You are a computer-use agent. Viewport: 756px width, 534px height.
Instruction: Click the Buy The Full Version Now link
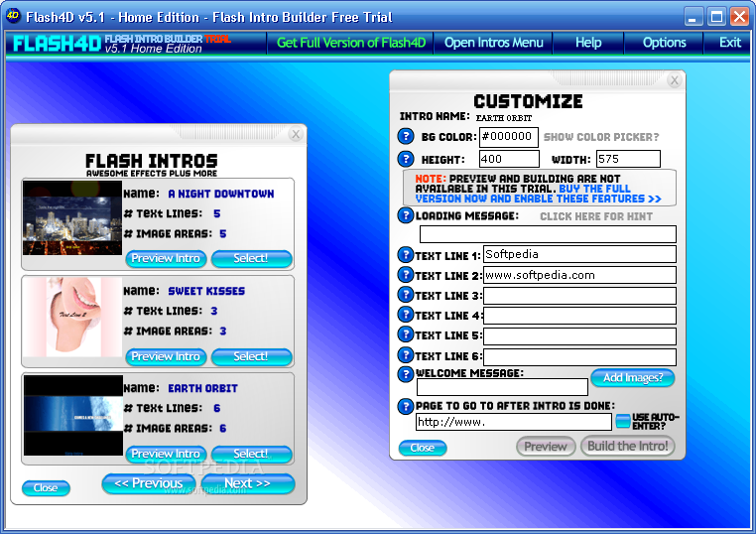538,194
